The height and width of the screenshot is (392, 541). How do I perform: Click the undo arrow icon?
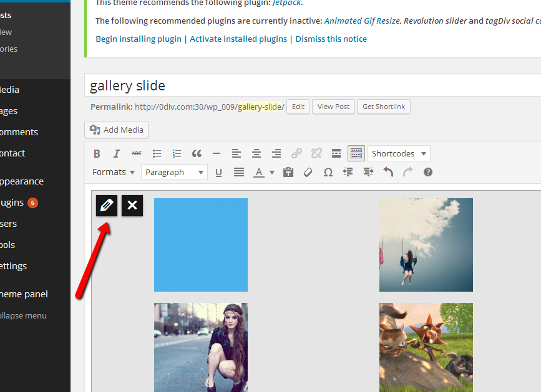click(388, 173)
